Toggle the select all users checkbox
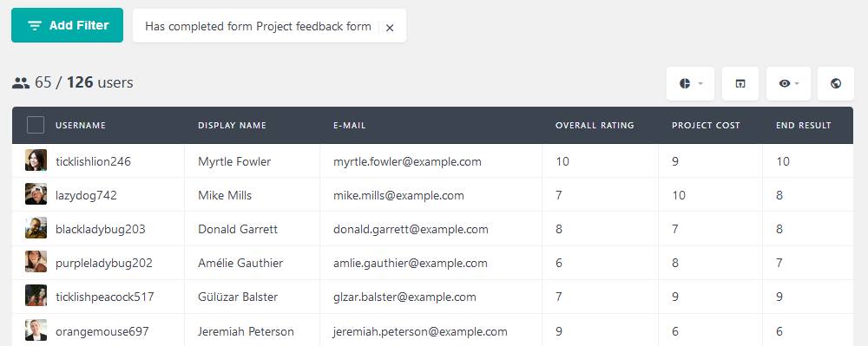The image size is (868, 346). point(36,126)
